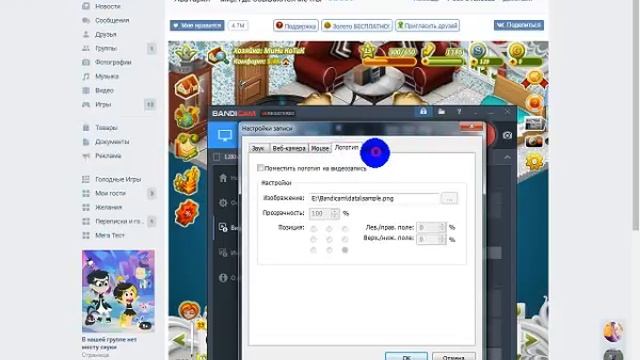640x360 pixels.
Task: Click Bandicam screenshot camera icon
Action: [x=507, y=135]
